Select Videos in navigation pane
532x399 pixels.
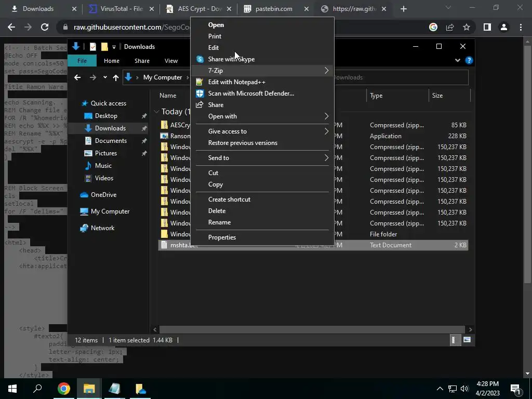(99, 178)
